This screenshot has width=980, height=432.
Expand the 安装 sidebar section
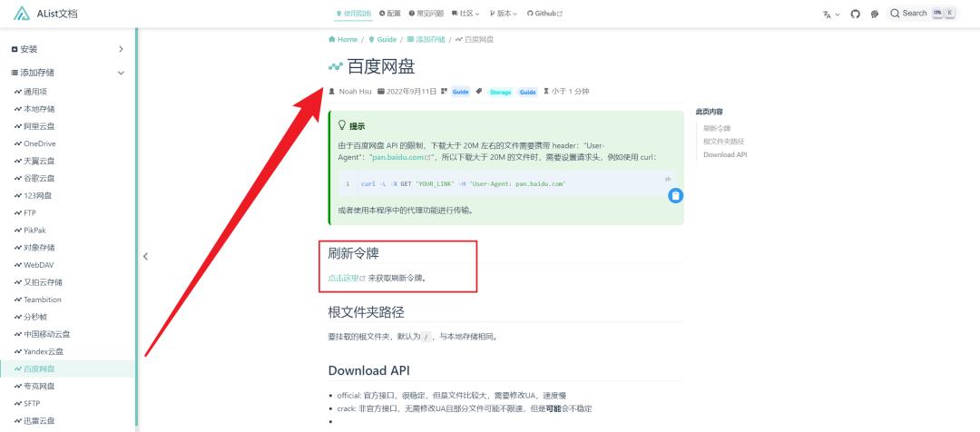coord(68,49)
